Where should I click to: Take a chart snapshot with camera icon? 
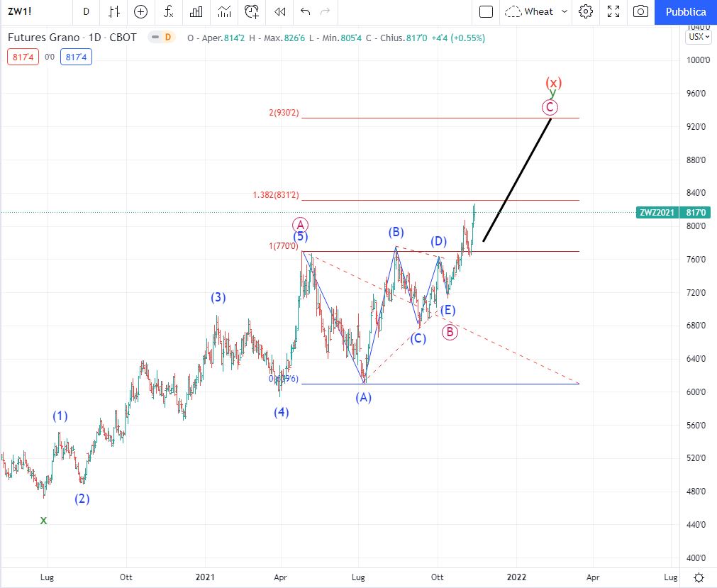coord(640,12)
